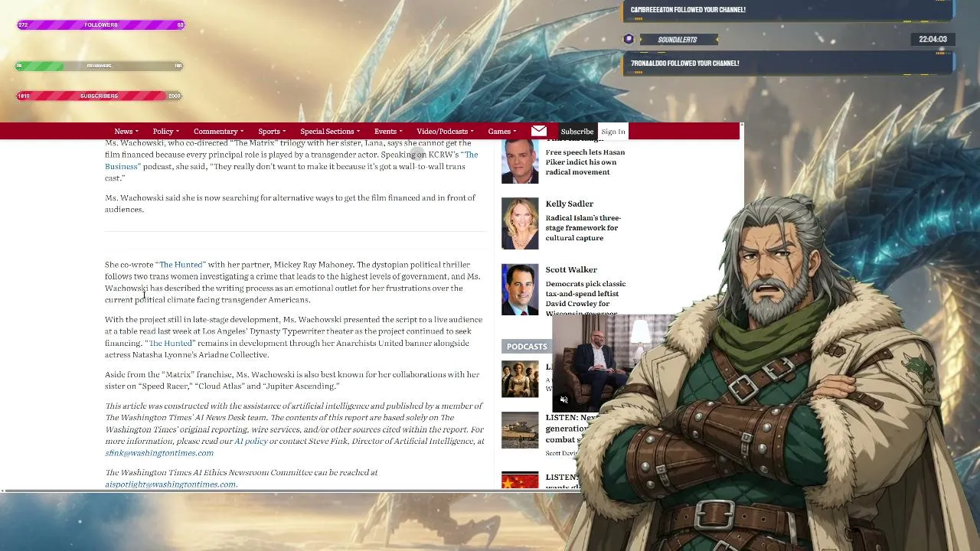Open the AI policy link
980x551 pixels.
tap(251, 442)
